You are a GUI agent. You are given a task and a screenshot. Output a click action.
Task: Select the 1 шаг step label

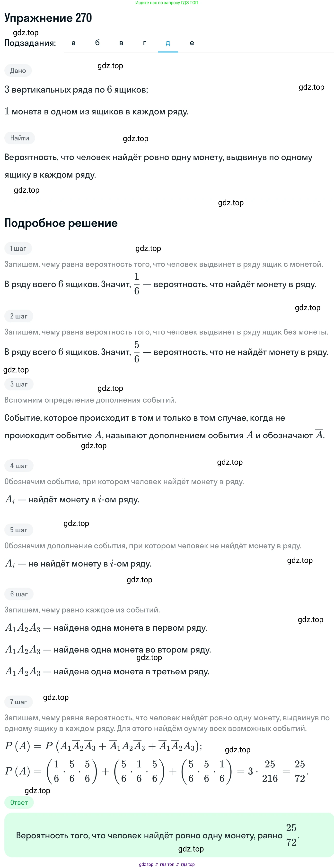click(18, 248)
